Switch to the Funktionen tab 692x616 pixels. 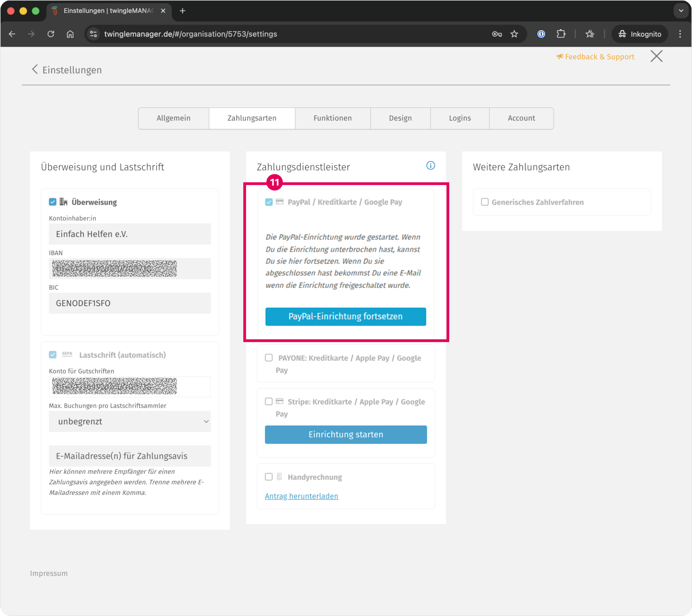coord(332,118)
